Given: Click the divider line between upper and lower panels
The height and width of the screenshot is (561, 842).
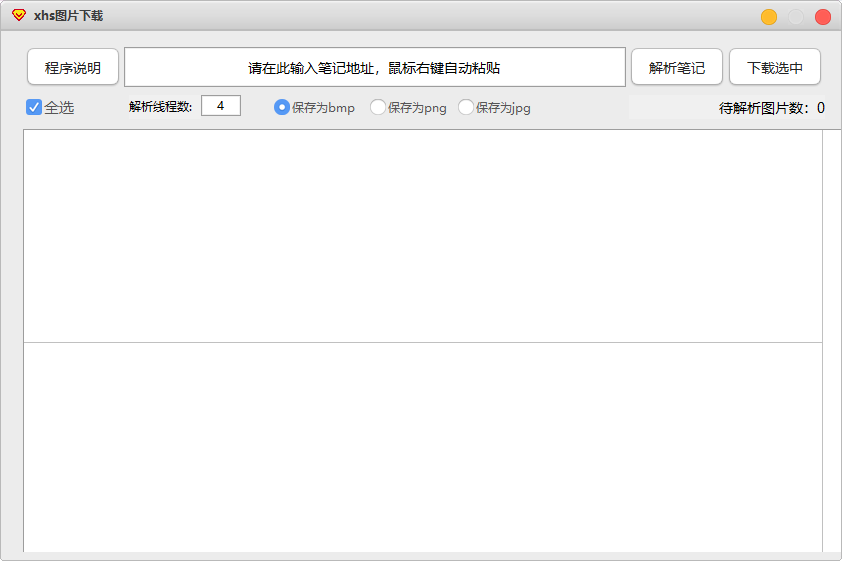Looking at the screenshot, I should point(423,342).
